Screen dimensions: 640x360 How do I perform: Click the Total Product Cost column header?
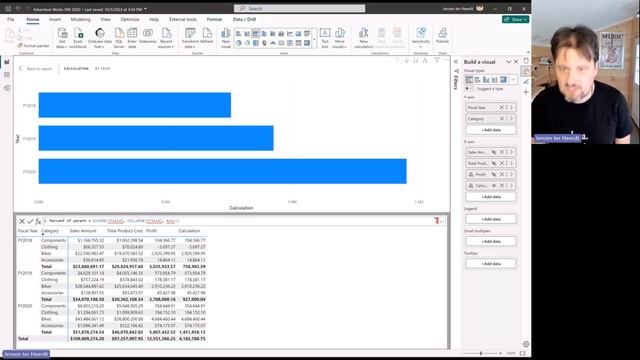click(125, 231)
